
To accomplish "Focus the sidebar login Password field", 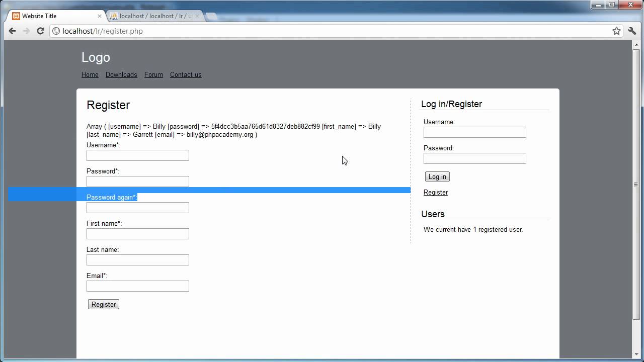I will coord(475,158).
